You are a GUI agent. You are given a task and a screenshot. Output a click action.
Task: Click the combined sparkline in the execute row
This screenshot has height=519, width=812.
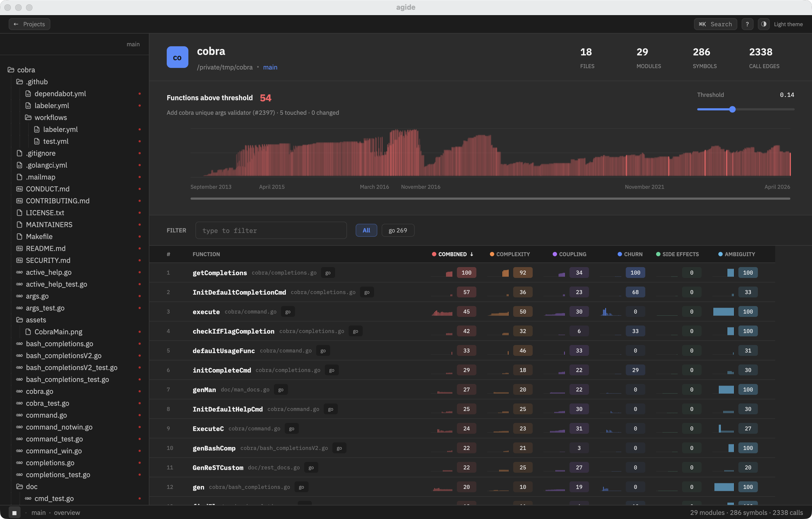pyautogui.click(x=442, y=313)
